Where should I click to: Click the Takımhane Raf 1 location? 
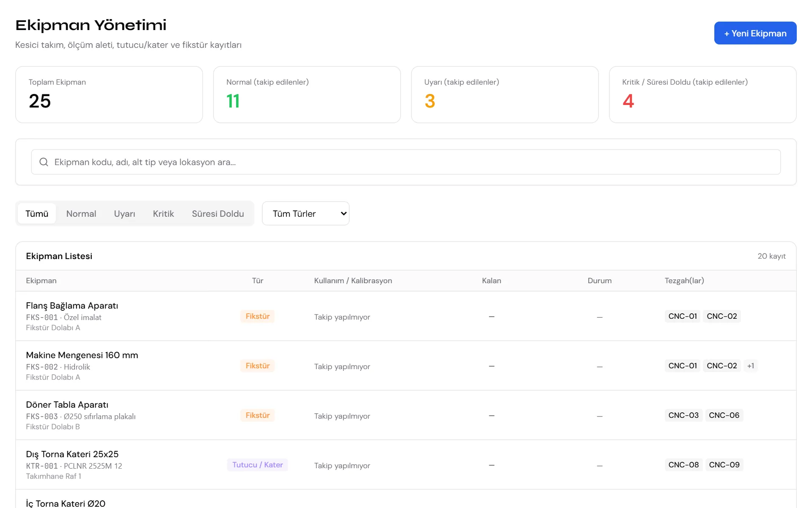[54, 476]
